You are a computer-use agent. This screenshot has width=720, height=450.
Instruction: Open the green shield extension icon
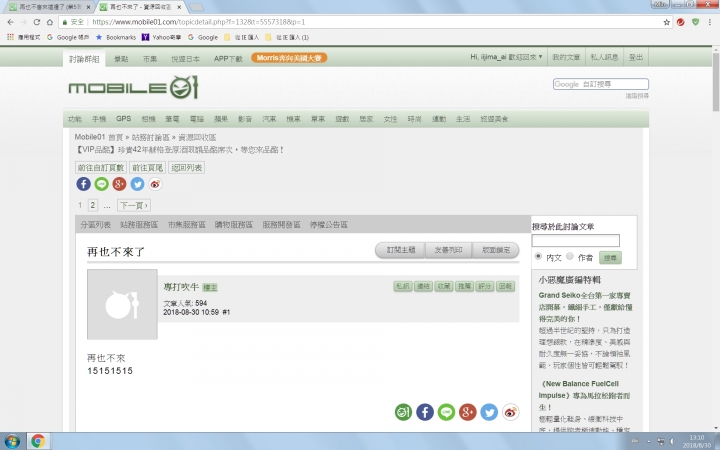696,22
